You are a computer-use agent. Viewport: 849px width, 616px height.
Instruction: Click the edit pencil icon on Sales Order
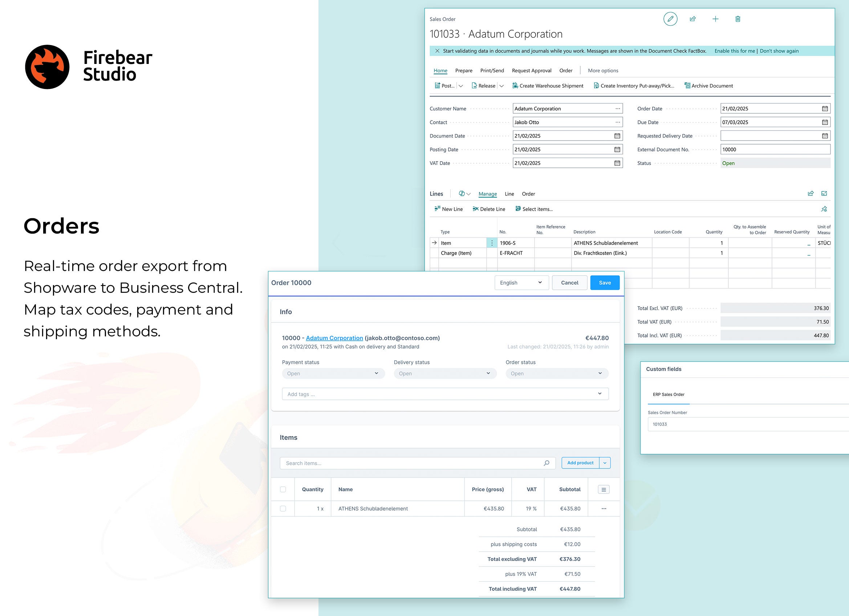pos(670,19)
